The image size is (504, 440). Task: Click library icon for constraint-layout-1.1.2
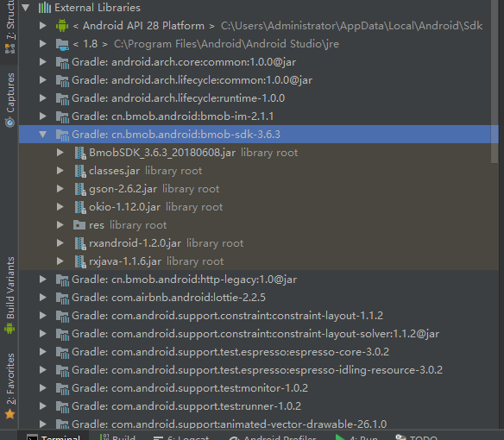(62, 316)
